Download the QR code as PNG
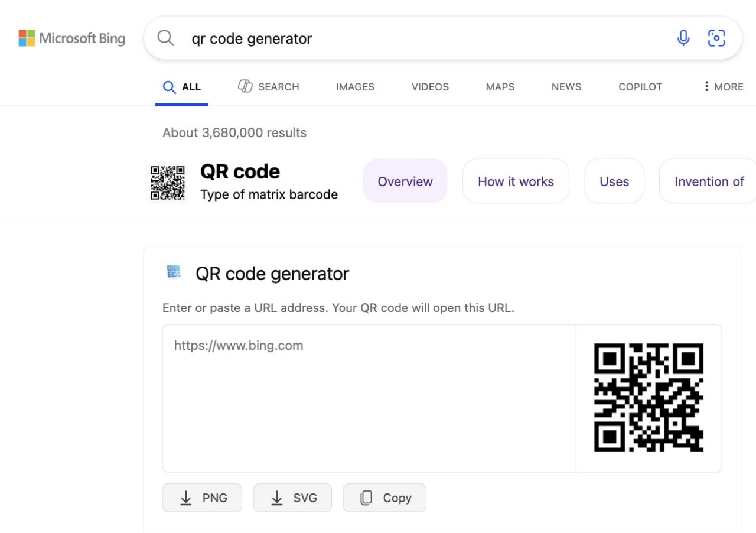756x533 pixels. pos(203,498)
